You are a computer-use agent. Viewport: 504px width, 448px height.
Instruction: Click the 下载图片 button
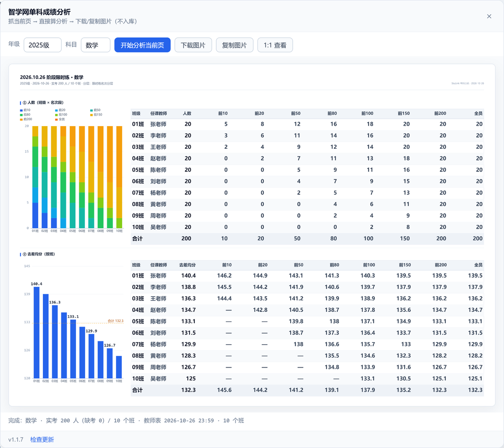click(193, 45)
